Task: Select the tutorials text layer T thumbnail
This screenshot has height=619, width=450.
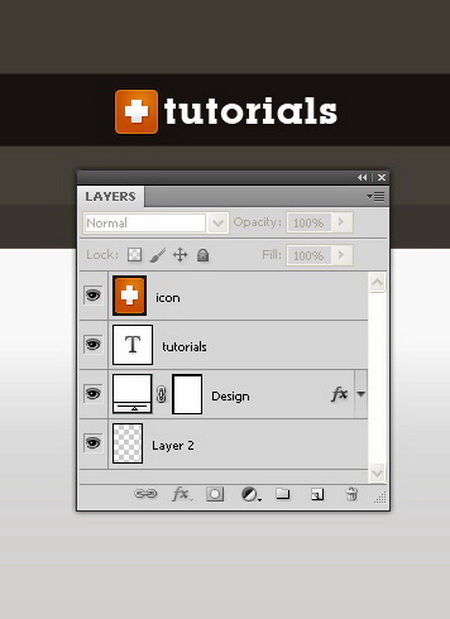Action: (x=133, y=345)
